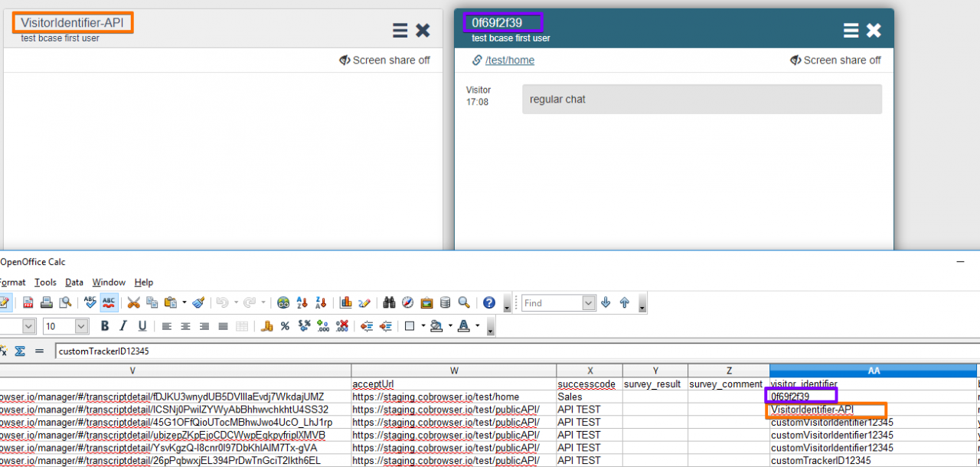
Task: Open the Window menu in Calc
Action: pos(109,282)
